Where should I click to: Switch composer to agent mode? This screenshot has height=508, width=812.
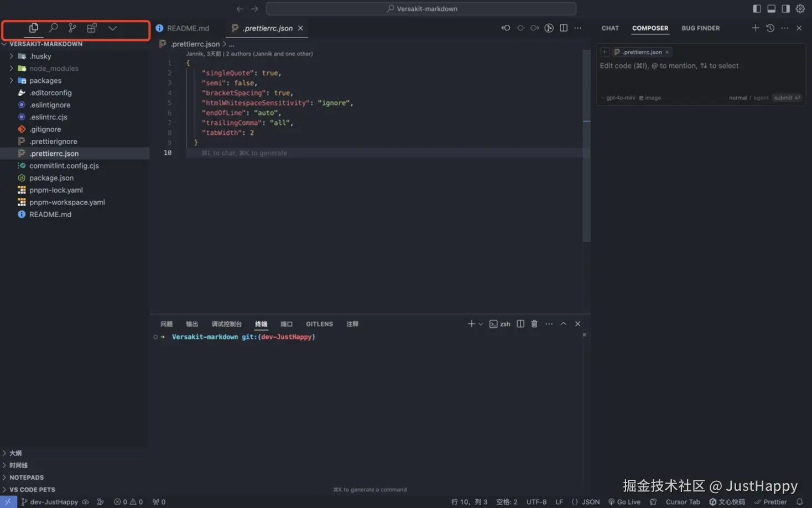click(x=761, y=98)
